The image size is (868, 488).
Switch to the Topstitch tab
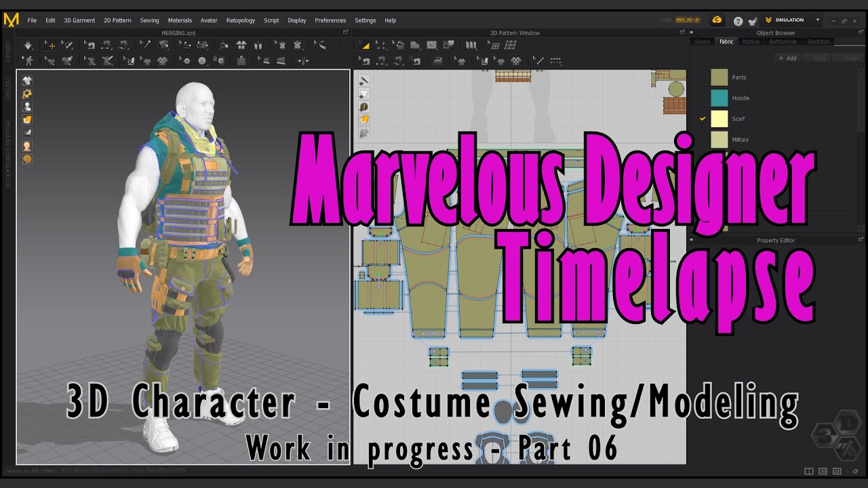(818, 41)
